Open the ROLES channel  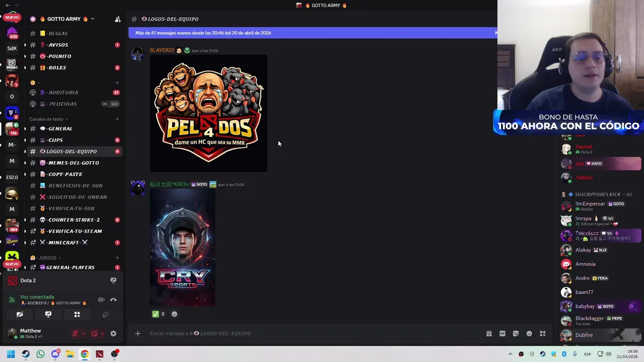(x=74, y=67)
